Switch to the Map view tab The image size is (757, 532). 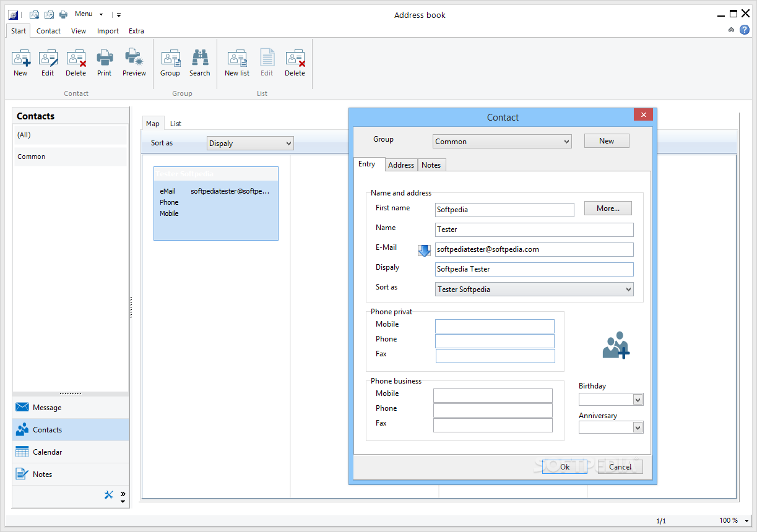click(x=153, y=124)
